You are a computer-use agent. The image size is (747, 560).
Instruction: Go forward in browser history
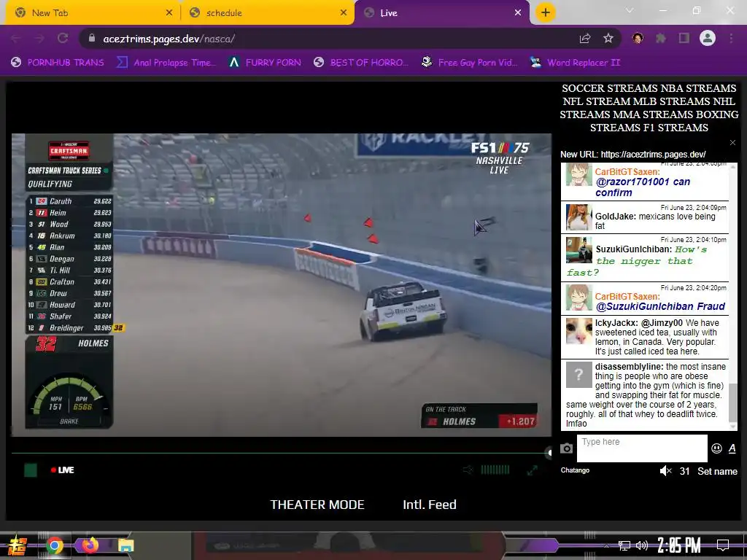(x=39, y=39)
